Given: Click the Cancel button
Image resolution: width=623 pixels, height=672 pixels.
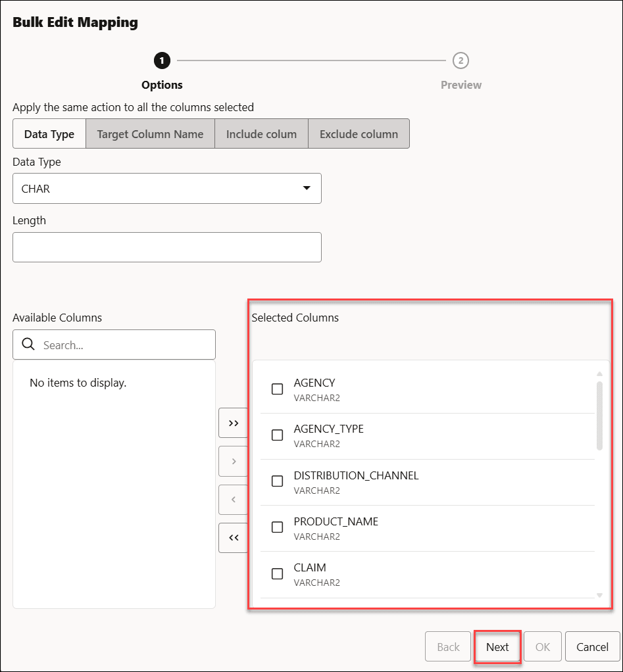Looking at the screenshot, I should [x=592, y=647].
